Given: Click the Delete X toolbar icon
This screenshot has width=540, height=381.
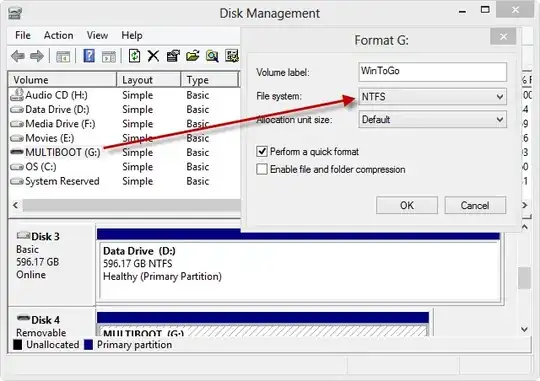Looking at the screenshot, I should tap(153, 56).
